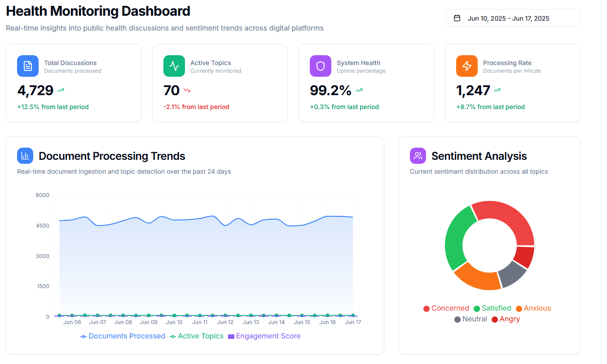
Task: Click the System Health shield icon
Action: coord(321,66)
